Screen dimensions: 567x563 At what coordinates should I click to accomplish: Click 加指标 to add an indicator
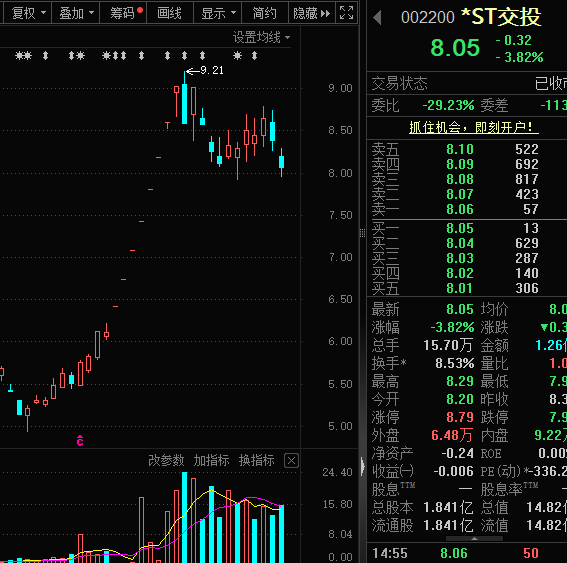pos(211,461)
